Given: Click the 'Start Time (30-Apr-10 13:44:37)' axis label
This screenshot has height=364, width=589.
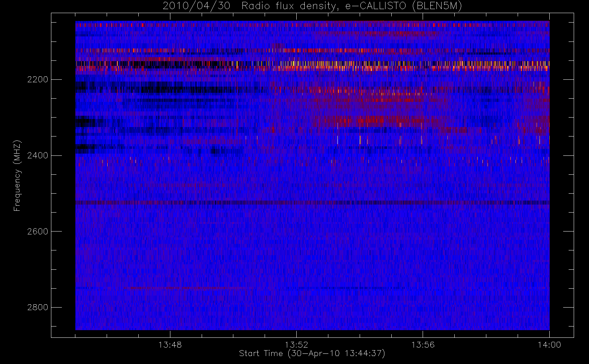Looking at the screenshot, I should pyautogui.click(x=312, y=353).
